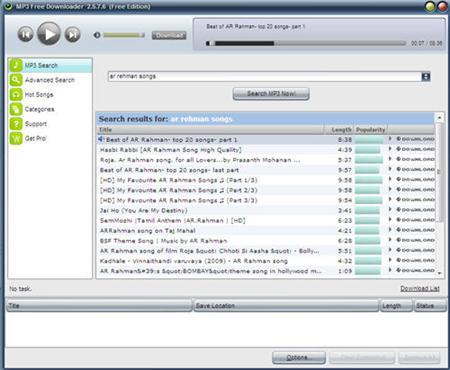The width and height of the screenshot is (450, 370).
Task: Download 'BOMBAY theme song' result
Action: click(415, 270)
